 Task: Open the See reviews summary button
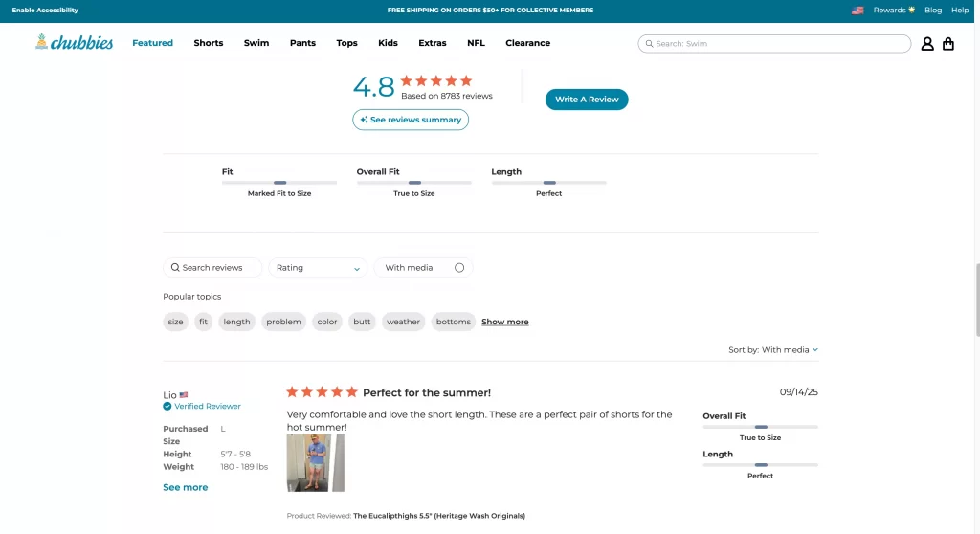point(411,120)
